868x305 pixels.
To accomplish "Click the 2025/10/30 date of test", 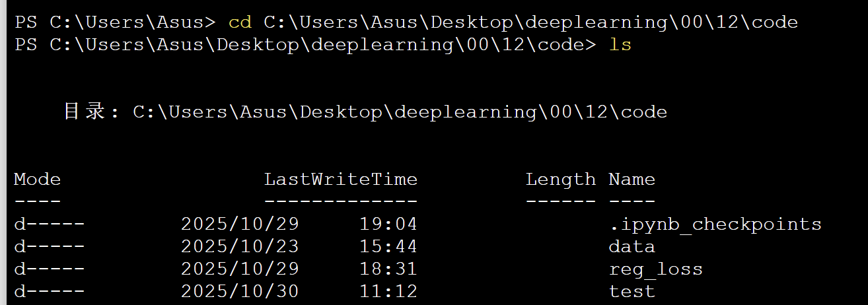I will click(x=240, y=291).
